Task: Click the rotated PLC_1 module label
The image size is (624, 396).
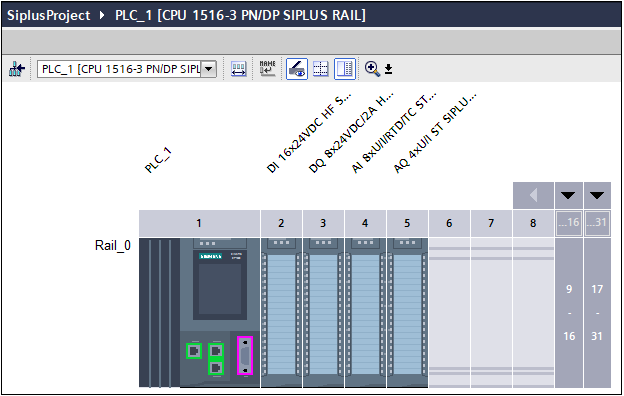Action: (x=158, y=160)
